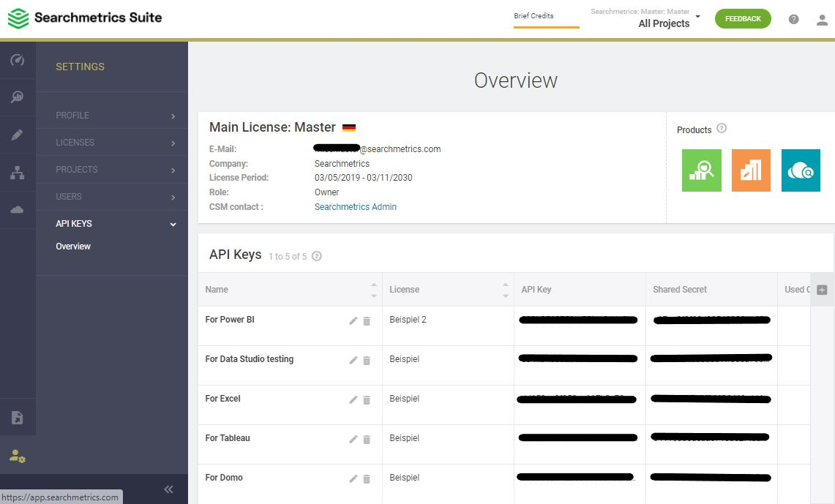Click the green FEEDBACK button
The width and height of the screenshot is (835, 504).
coord(743,18)
